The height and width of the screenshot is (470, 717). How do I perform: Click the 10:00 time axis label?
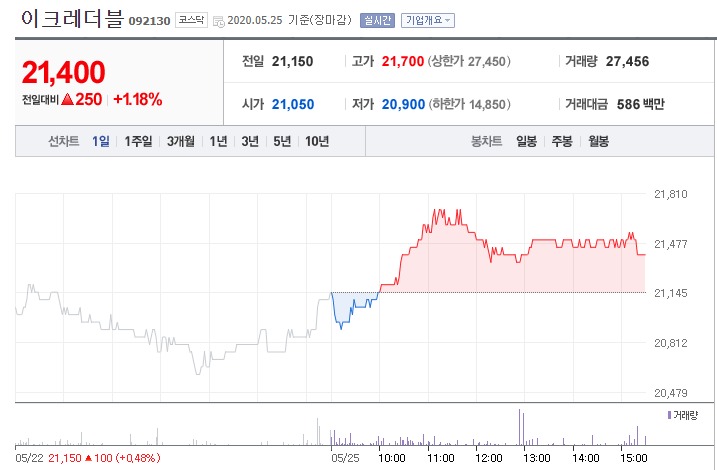392,458
